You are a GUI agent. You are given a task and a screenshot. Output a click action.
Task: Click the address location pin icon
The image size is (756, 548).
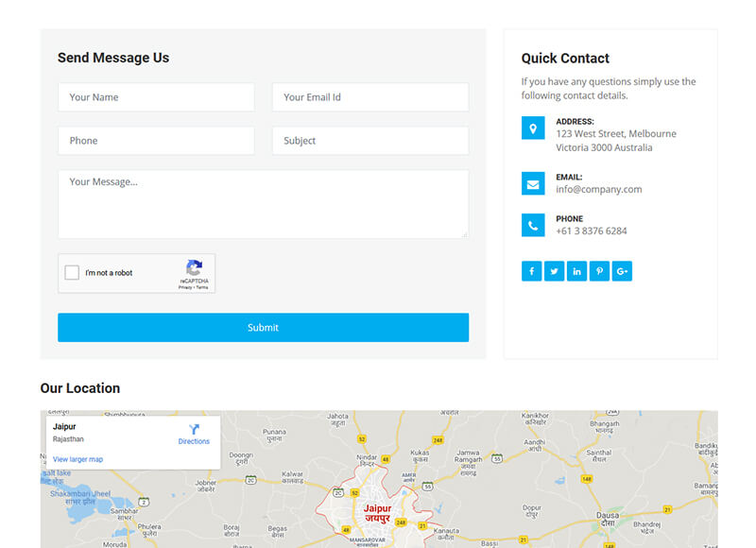533,128
